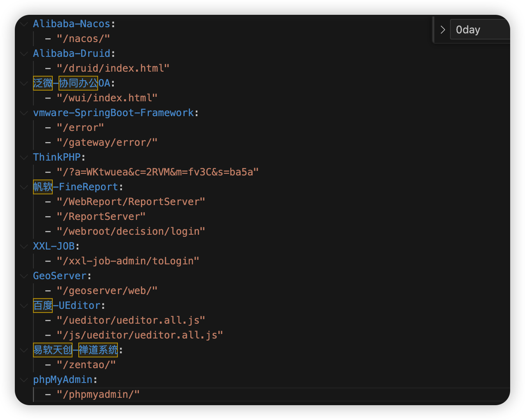
Task: Click the XXL-JOB key
Action: (x=54, y=246)
